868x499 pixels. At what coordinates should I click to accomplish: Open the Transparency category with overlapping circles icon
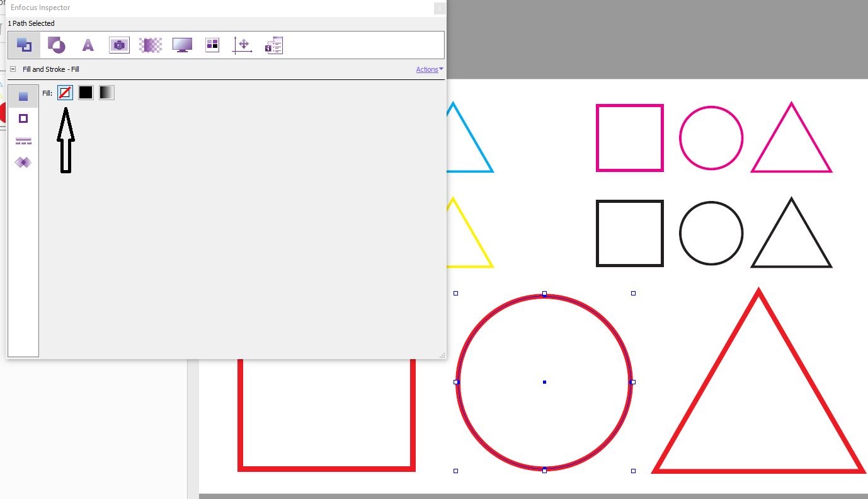[x=57, y=45]
